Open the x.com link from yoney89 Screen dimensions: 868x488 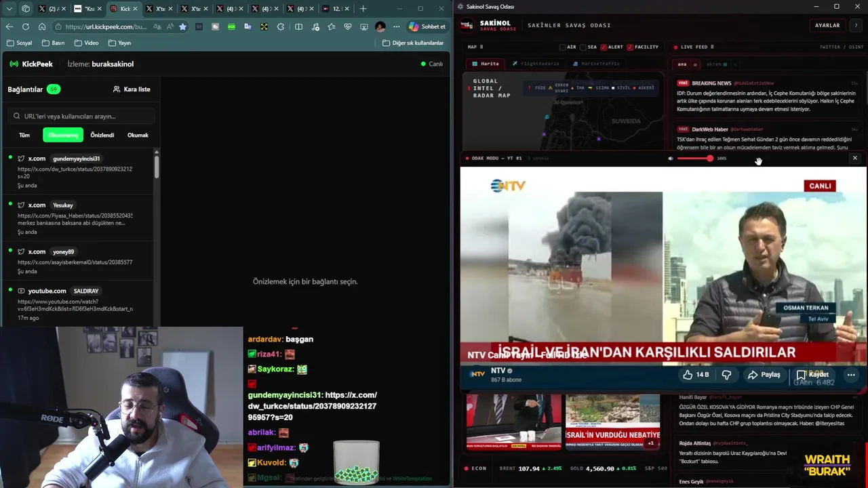tap(78, 261)
